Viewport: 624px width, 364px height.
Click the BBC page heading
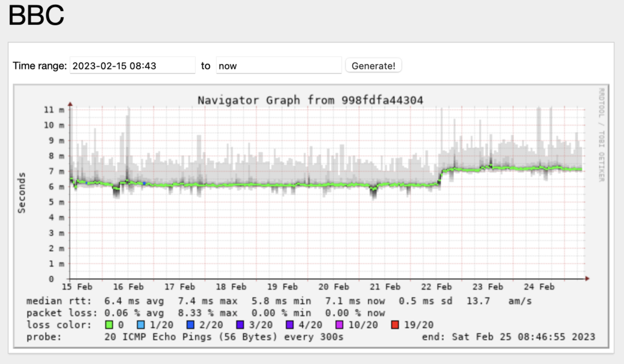click(36, 15)
